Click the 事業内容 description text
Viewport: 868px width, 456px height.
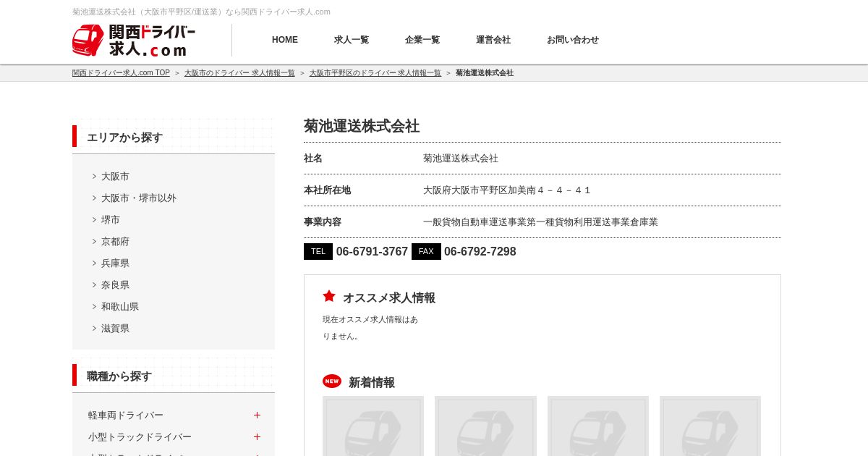(540, 222)
